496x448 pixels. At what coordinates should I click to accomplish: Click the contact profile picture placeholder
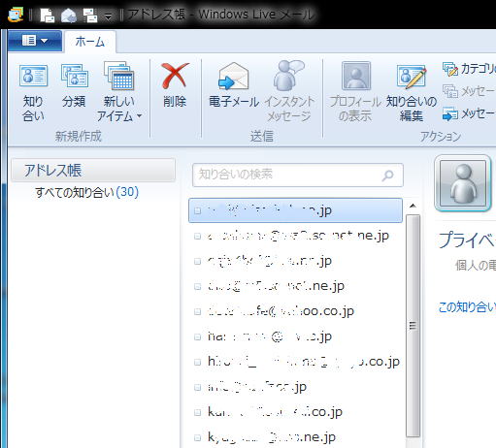[464, 183]
